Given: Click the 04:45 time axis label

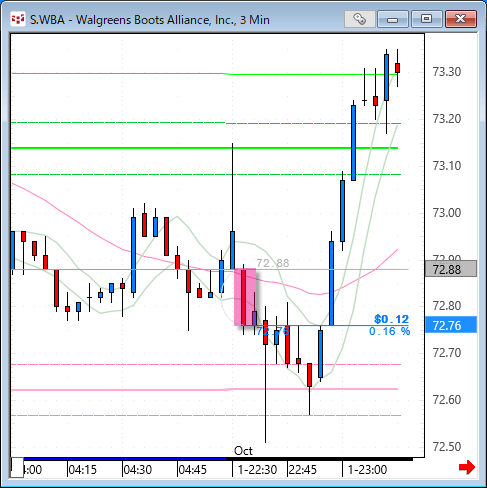Looking at the screenshot, I should click(x=193, y=470).
